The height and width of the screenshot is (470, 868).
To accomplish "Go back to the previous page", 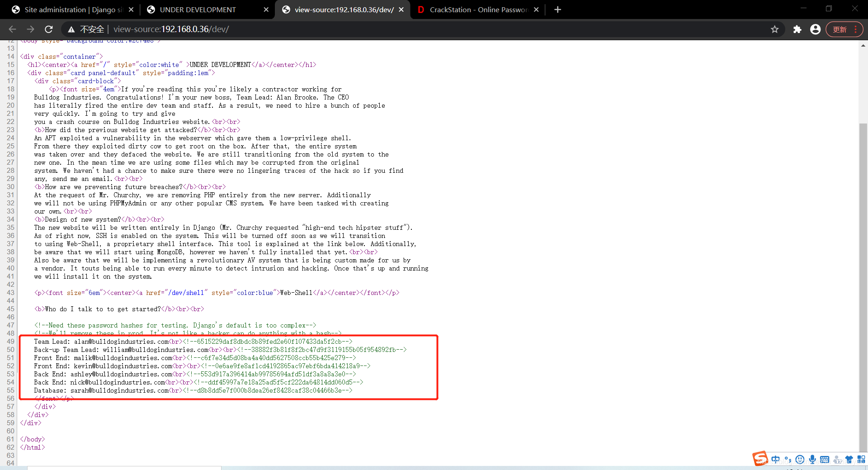I will pos(12,29).
